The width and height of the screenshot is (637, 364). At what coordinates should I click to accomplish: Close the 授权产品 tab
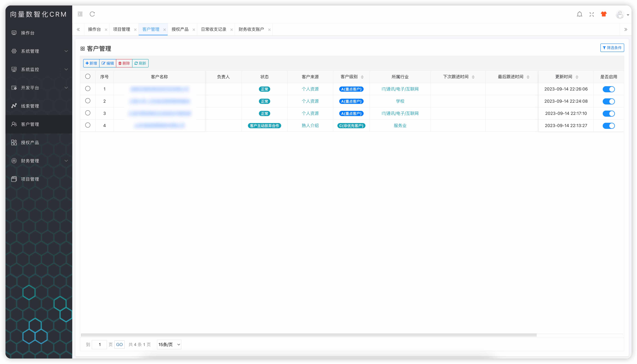pos(194,30)
